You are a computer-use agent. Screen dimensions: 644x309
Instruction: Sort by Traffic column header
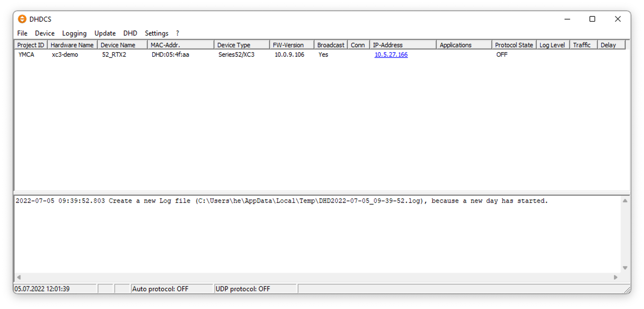pyautogui.click(x=584, y=45)
